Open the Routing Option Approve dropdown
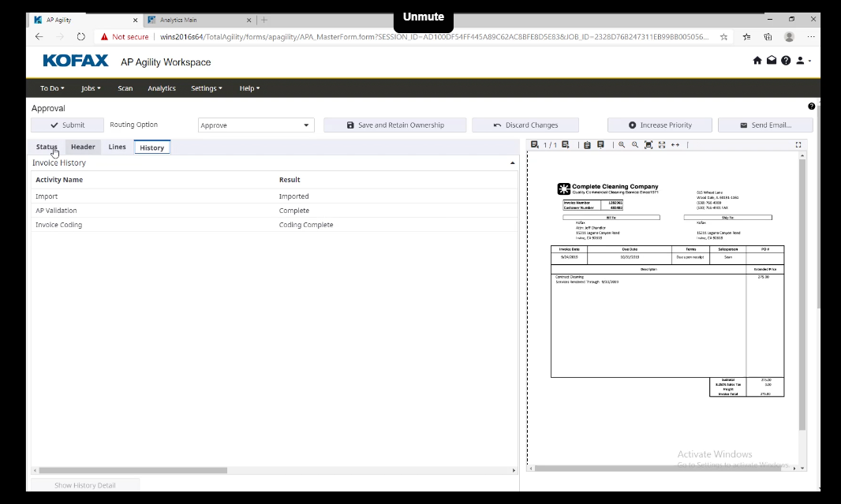841x504 pixels. (x=256, y=125)
